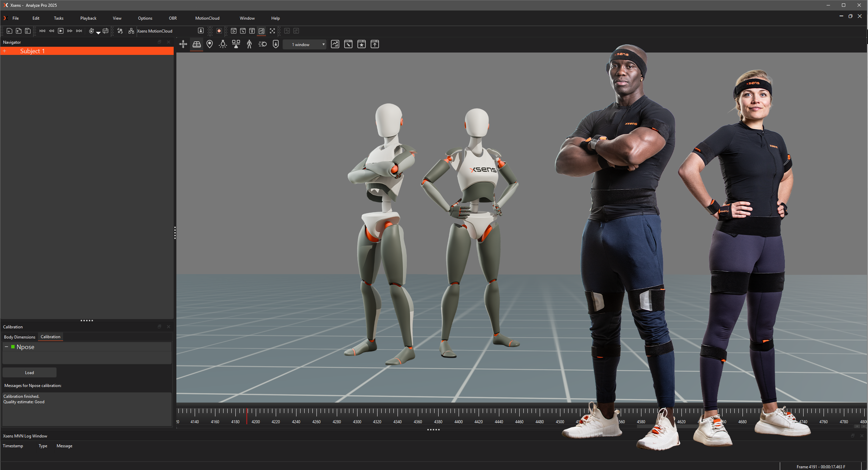The height and width of the screenshot is (470, 868).
Task: Click the save file icon
Action: click(x=28, y=31)
